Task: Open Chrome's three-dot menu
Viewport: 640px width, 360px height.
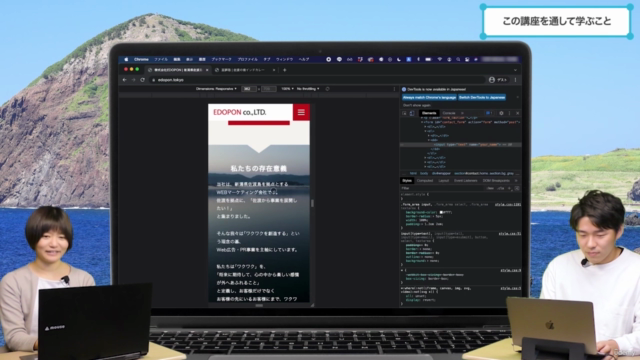Action: coord(516,80)
